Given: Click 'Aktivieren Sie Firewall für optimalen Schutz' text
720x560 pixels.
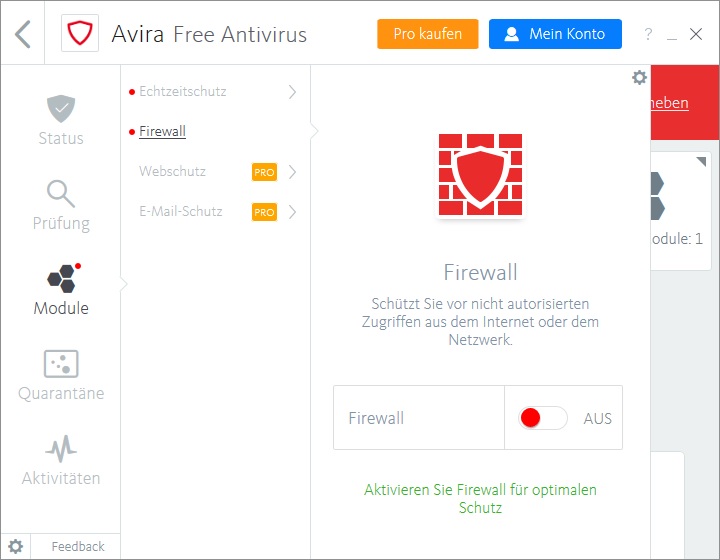Looking at the screenshot, I should click(x=480, y=498).
